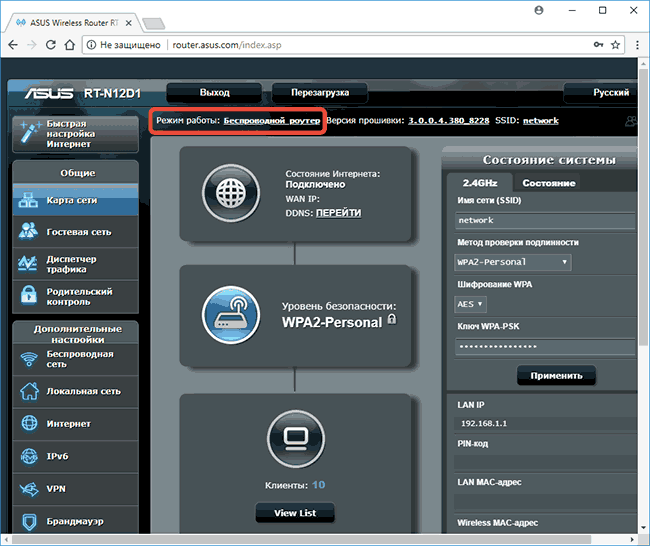Click the clients computer icon
Viewport: 650px width, 546px height.
[296, 439]
